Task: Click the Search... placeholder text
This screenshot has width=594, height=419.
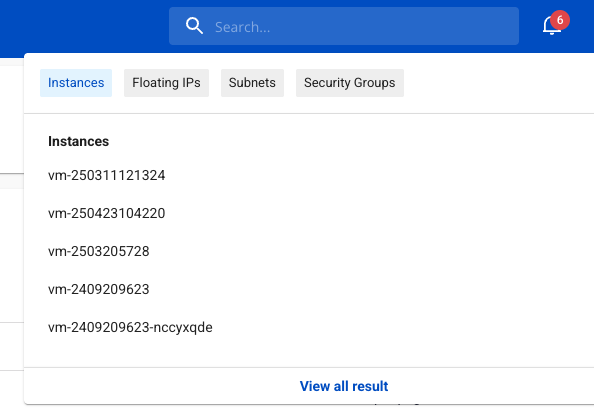Action: [242, 27]
